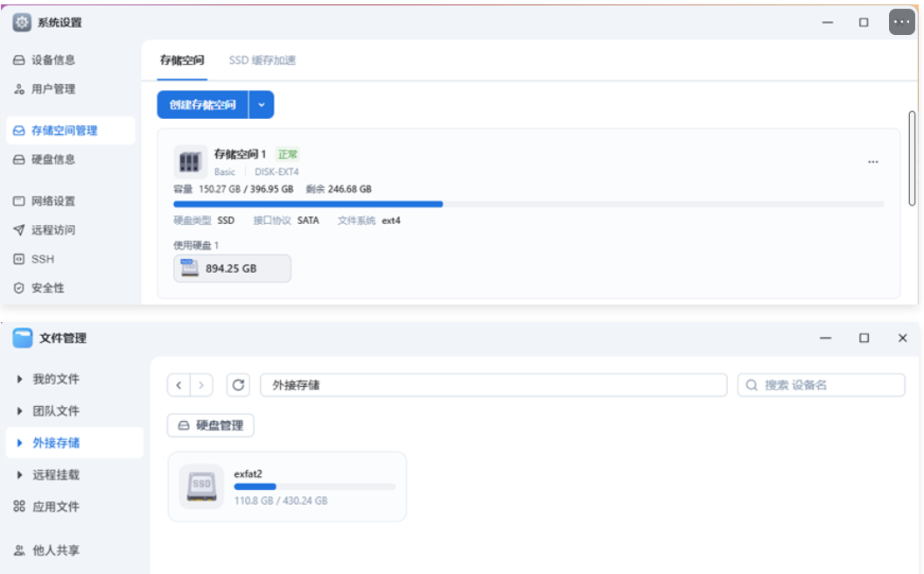
Task: Expand the 外接存储 tree arrow
Action: pyautogui.click(x=19, y=443)
